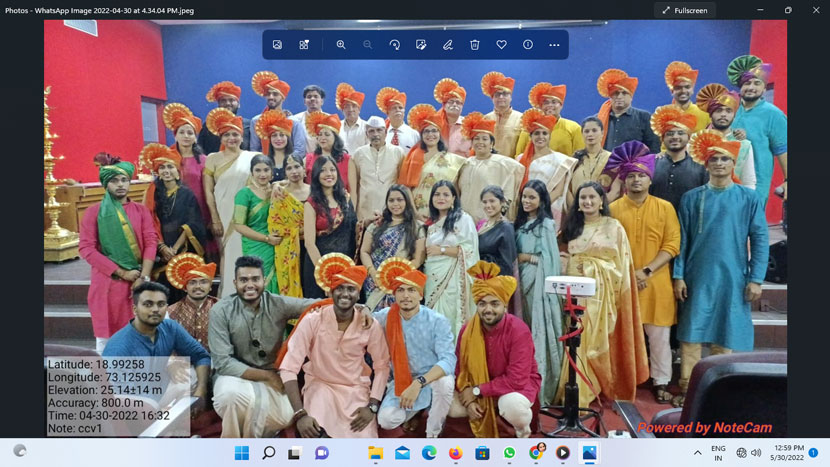
Task: Open the notification count badge
Action: [814, 453]
